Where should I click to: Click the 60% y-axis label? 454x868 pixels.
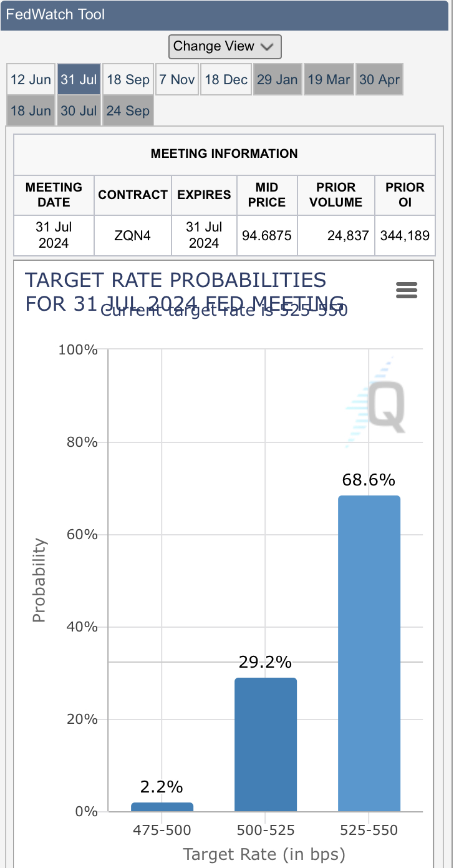[82, 535]
